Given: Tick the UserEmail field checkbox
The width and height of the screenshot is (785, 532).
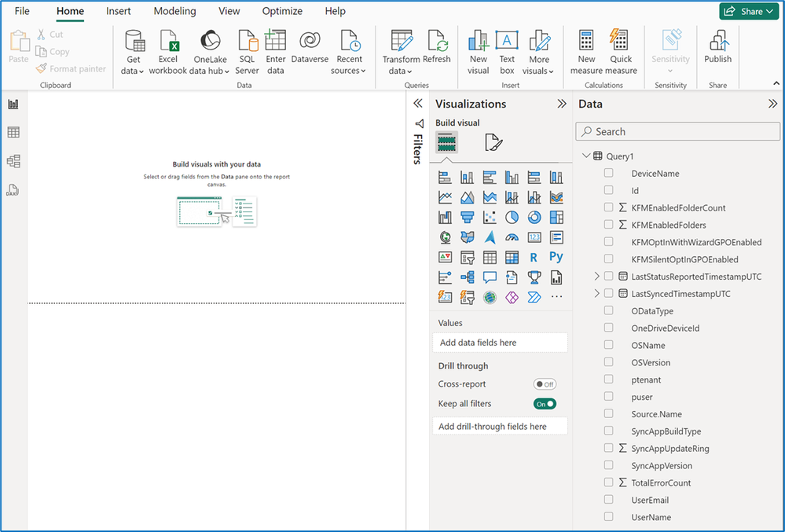Looking at the screenshot, I should pos(608,500).
